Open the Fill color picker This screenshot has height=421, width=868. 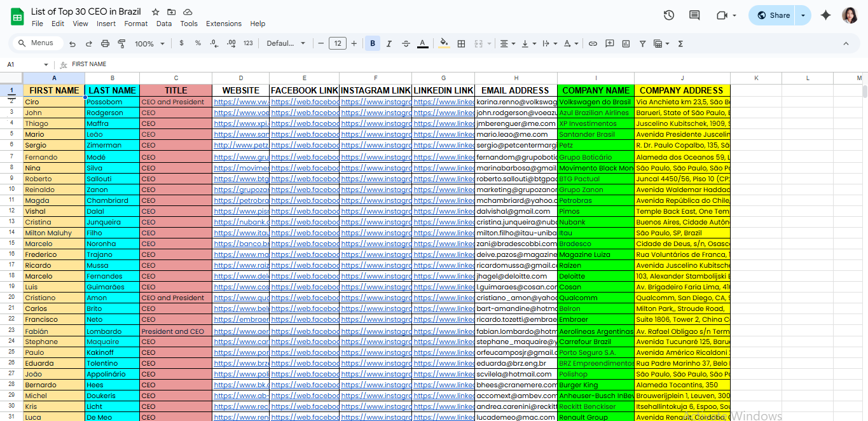pos(444,44)
